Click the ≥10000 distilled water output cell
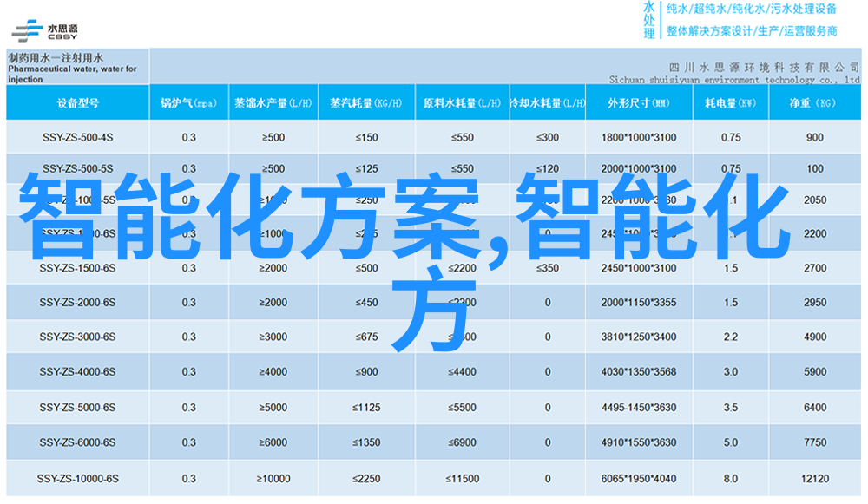Image resolution: width=868 pixels, height=504 pixels. coord(273,479)
